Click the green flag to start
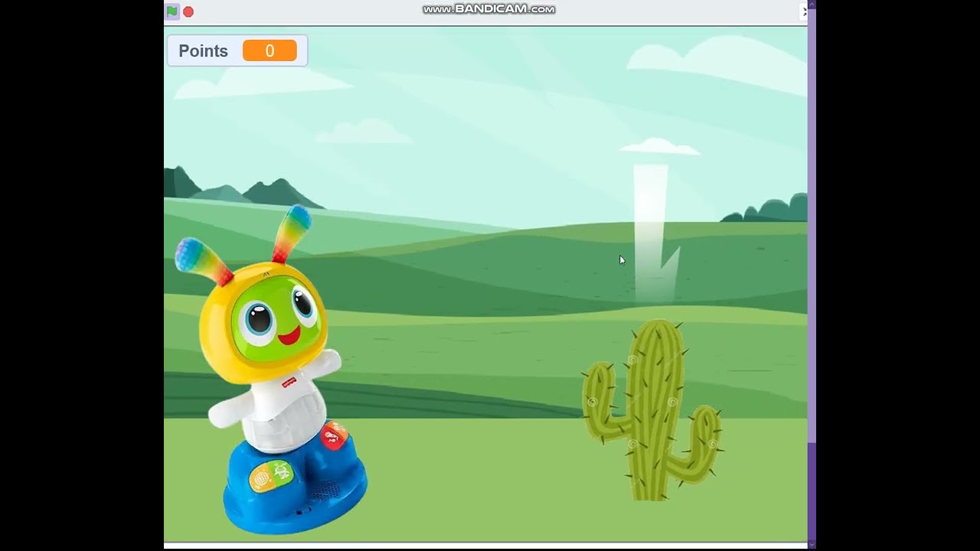This screenshot has width=980, height=551. (172, 11)
